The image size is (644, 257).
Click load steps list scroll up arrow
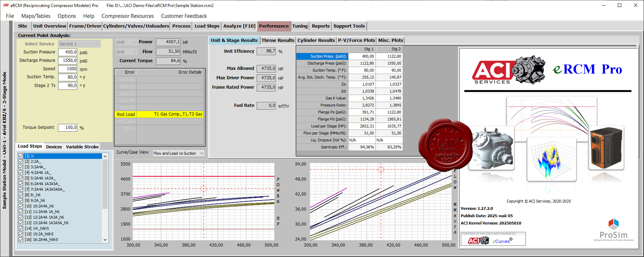tap(105, 156)
